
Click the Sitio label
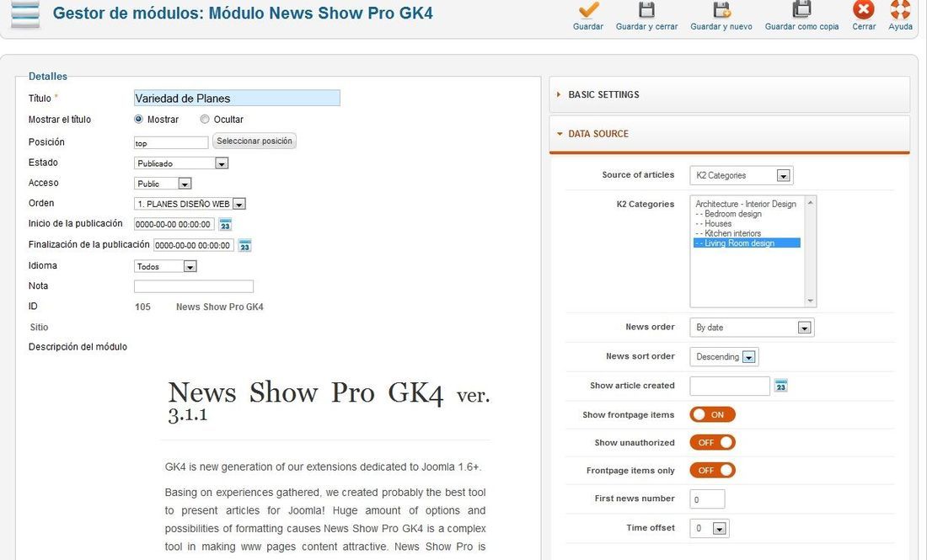pyautogui.click(x=39, y=328)
